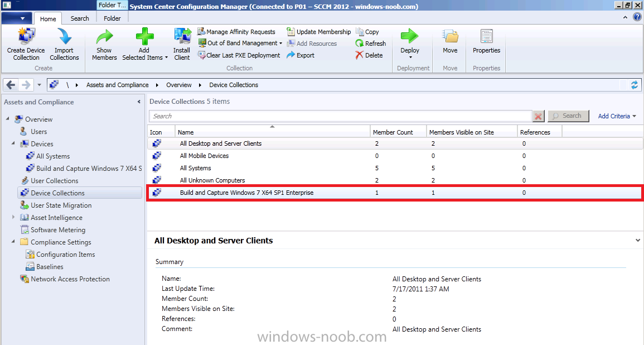This screenshot has width=644, height=345.
Task: Collapse the Devices tree node
Action: tap(13, 143)
